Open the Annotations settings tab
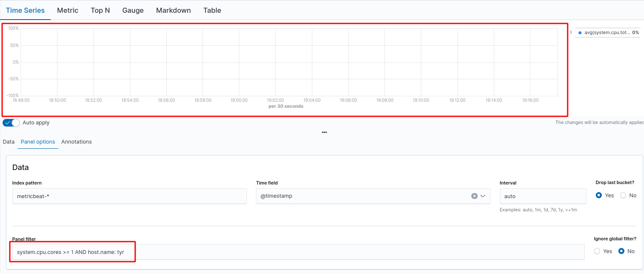Viewport: 644px width, 274px height. [x=76, y=141]
